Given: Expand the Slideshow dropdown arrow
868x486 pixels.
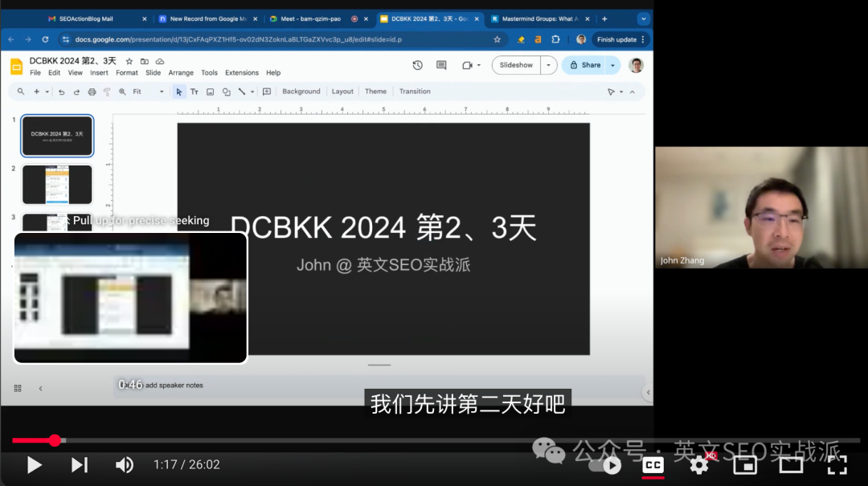Looking at the screenshot, I should tap(549, 65).
